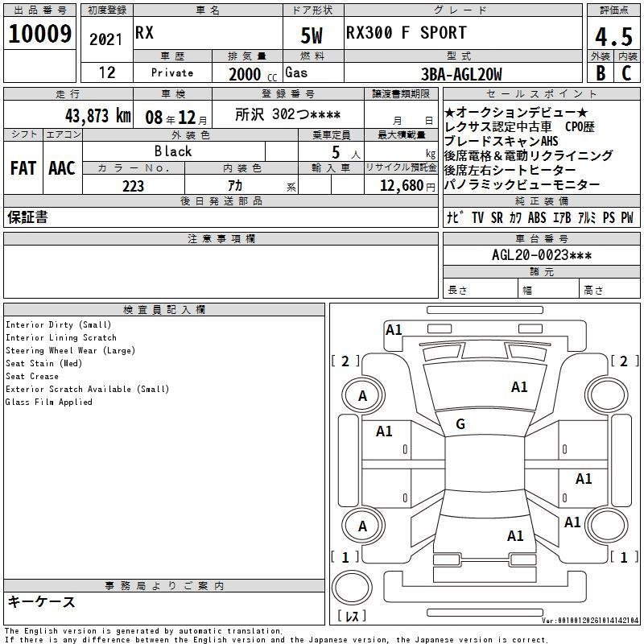Select the grade text RX300 F SPORT

pyautogui.click(x=407, y=32)
